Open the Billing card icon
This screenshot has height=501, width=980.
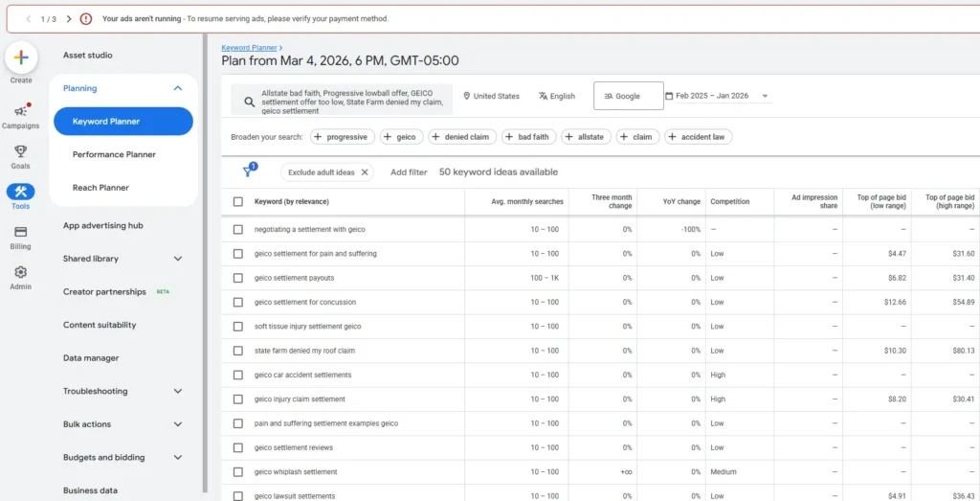[20, 232]
